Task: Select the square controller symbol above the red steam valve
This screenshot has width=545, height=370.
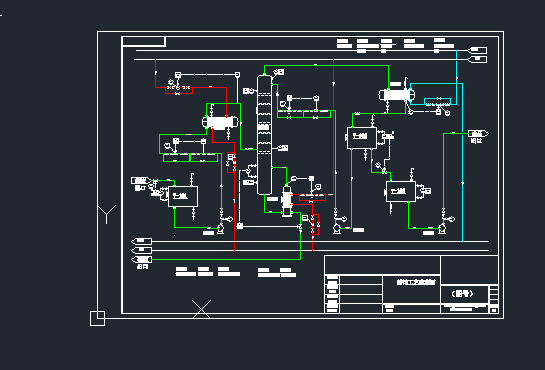Action: tap(178, 75)
